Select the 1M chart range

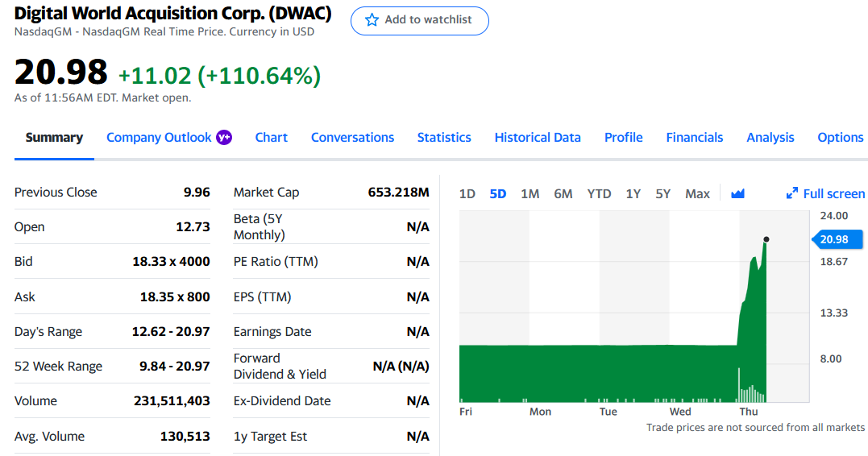pyautogui.click(x=530, y=193)
